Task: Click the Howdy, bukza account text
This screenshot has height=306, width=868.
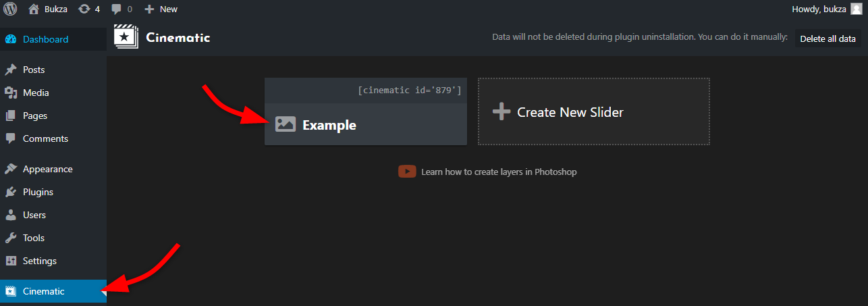Action: click(x=818, y=9)
